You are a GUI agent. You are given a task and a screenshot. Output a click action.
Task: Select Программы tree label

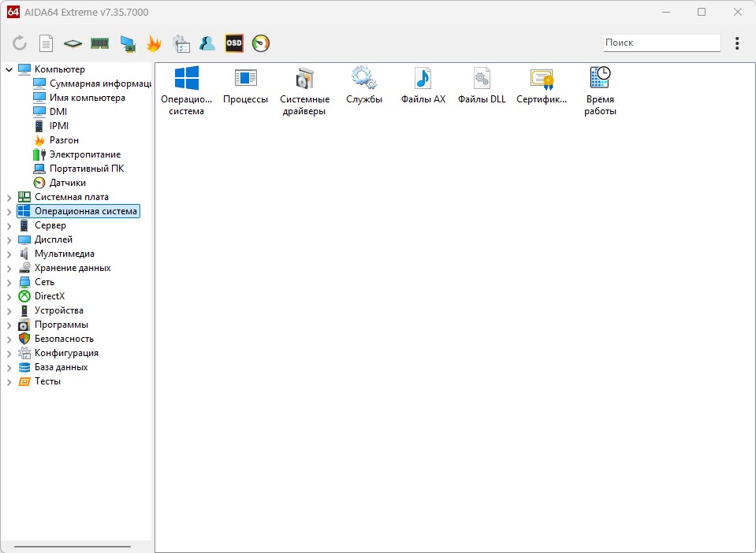(61, 325)
